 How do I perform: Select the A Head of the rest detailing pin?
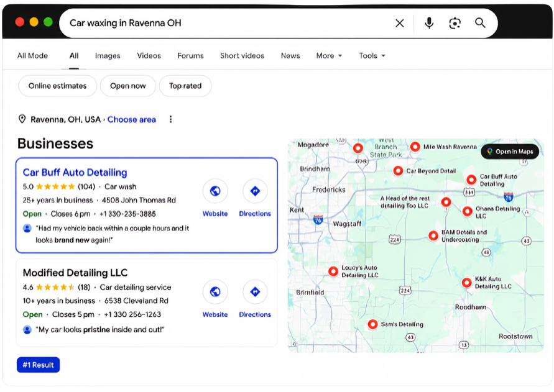[446, 202]
